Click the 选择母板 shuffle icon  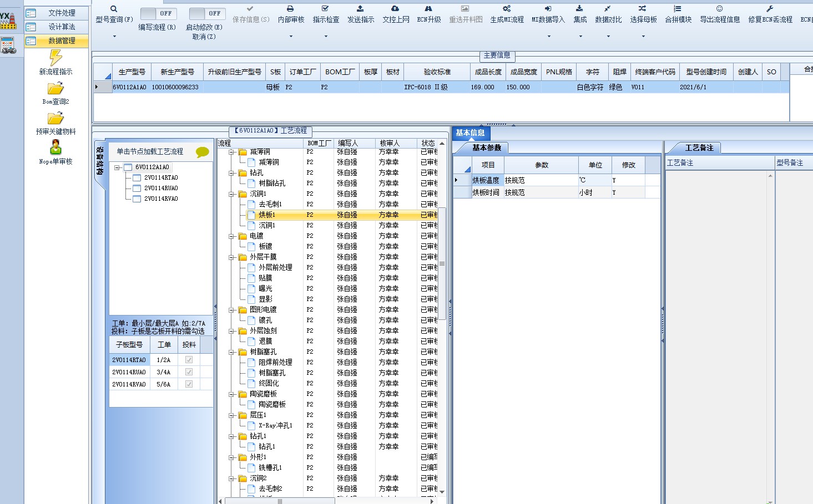tap(642, 9)
